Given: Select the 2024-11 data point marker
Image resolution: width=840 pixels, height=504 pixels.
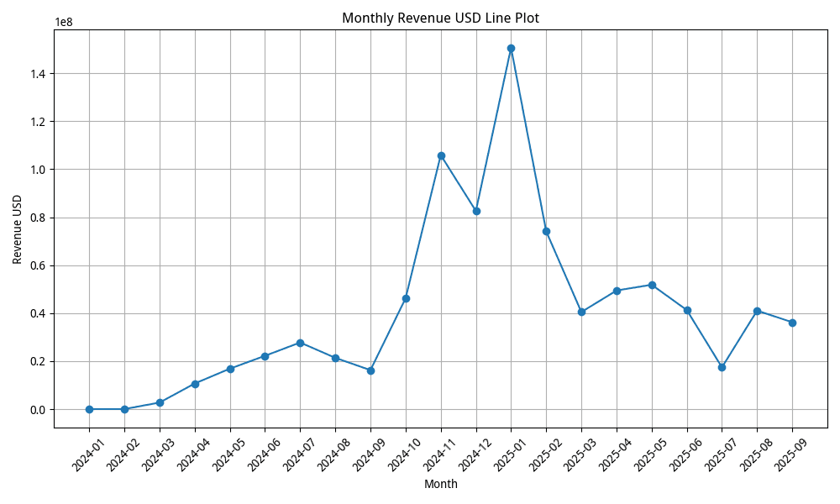Looking at the screenshot, I should 441,155.
